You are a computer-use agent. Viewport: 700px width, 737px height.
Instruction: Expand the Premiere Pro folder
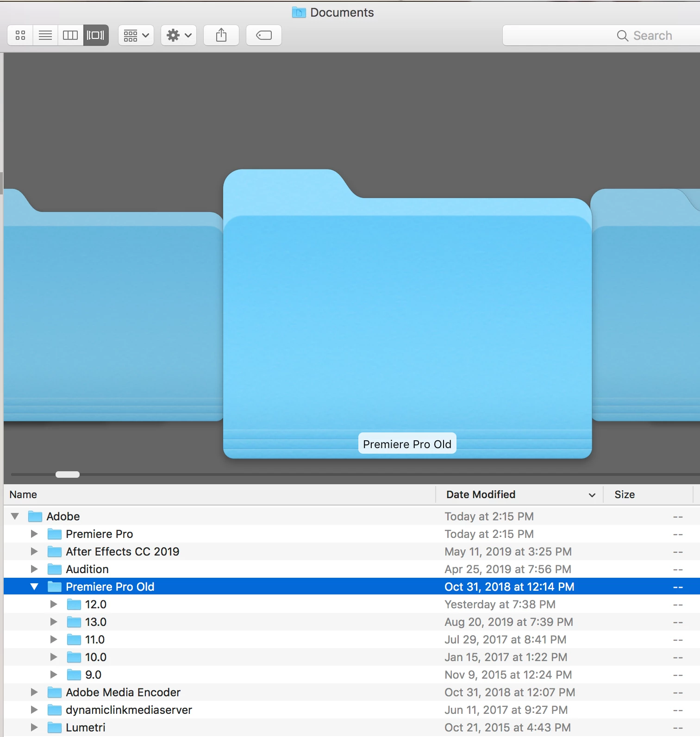[x=34, y=534]
